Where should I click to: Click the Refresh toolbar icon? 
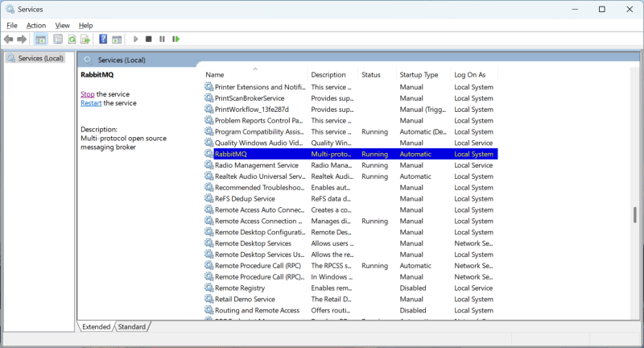[72, 39]
